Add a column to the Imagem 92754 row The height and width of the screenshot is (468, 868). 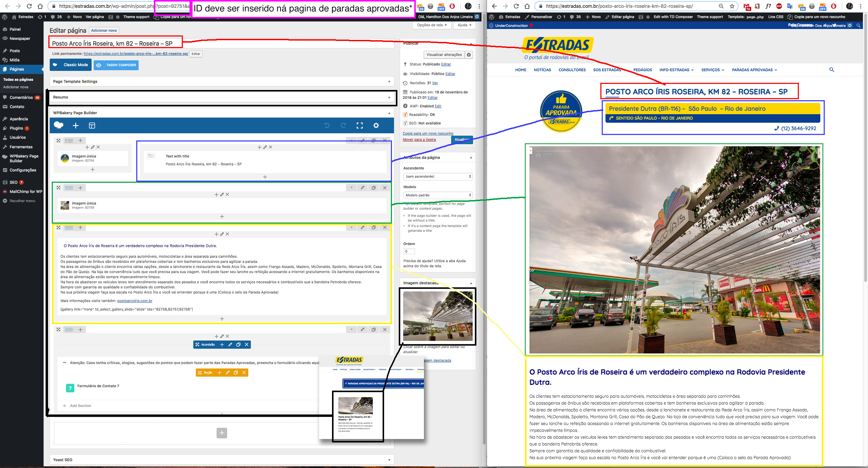[x=80, y=140]
